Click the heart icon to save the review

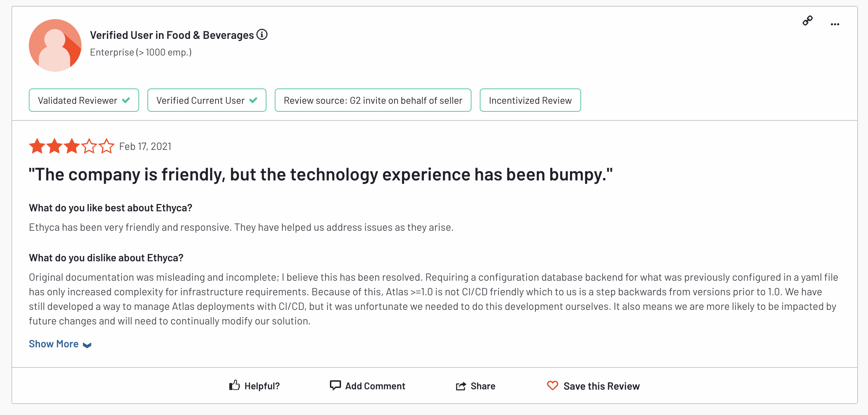tap(552, 385)
